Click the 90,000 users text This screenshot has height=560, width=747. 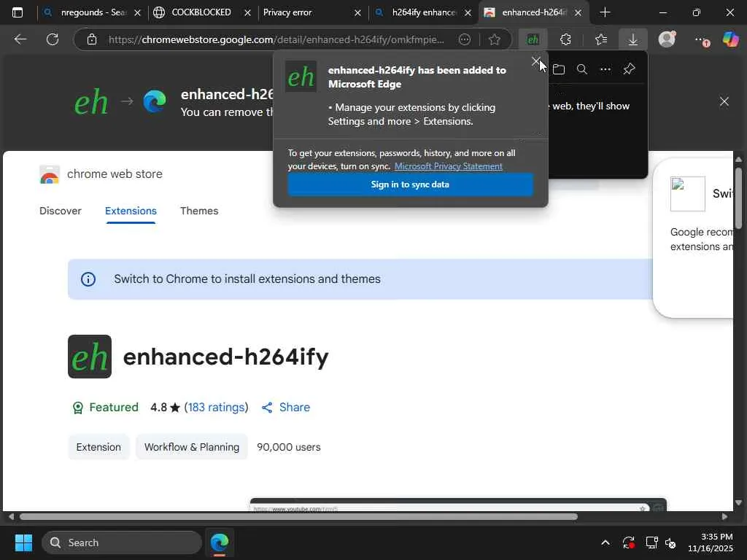[x=289, y=447]
